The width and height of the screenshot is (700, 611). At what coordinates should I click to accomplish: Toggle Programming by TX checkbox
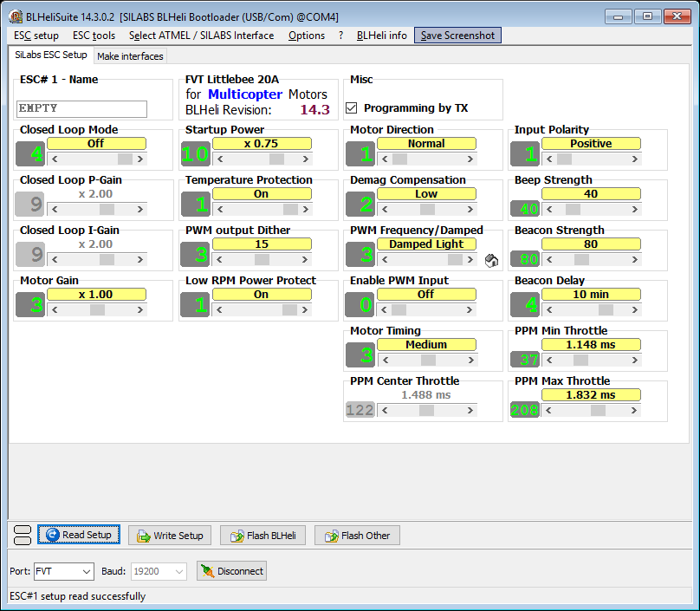coord(352,108)
